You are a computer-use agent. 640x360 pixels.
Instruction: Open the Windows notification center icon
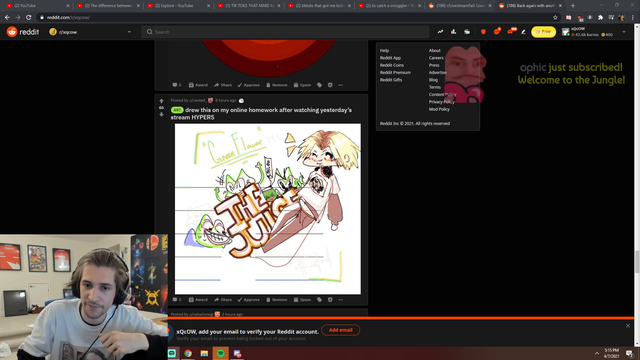point(629,353)
